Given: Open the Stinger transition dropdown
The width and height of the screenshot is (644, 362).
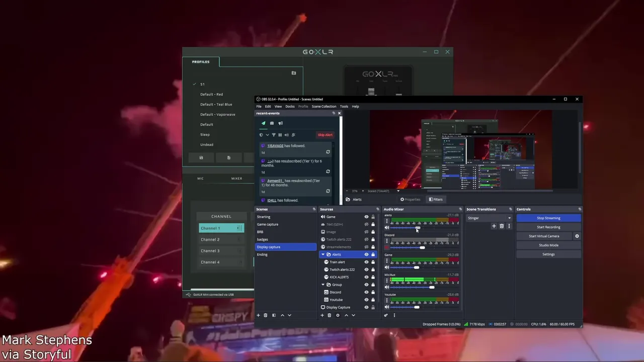Looking at the screenshot, I should [489, 218].
